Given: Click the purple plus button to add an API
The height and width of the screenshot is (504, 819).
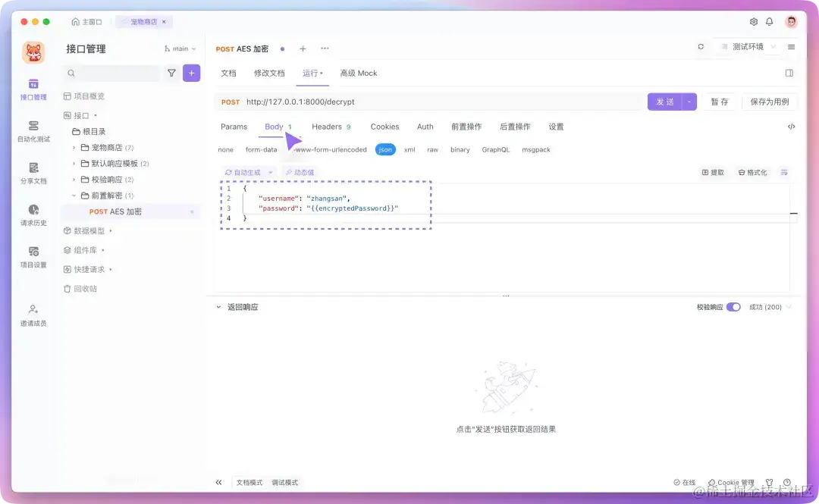Looking at the screenshot, I should click(192, 73).
